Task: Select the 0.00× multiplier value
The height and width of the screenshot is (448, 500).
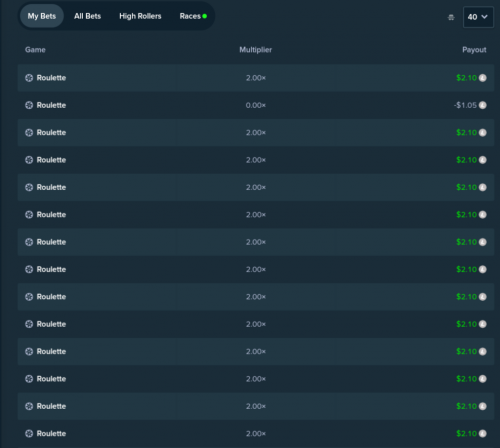Action: (256, 105)
